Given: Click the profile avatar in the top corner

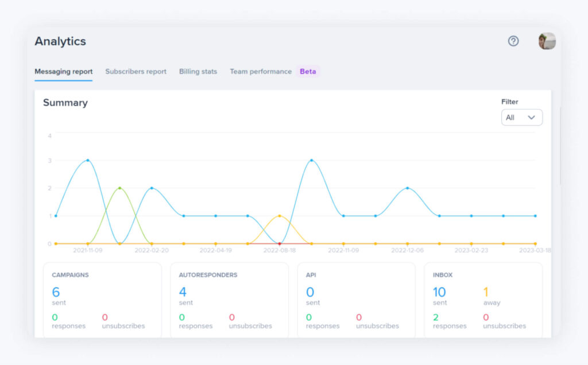Looking at the screenshot, I should tap(546, 41).
